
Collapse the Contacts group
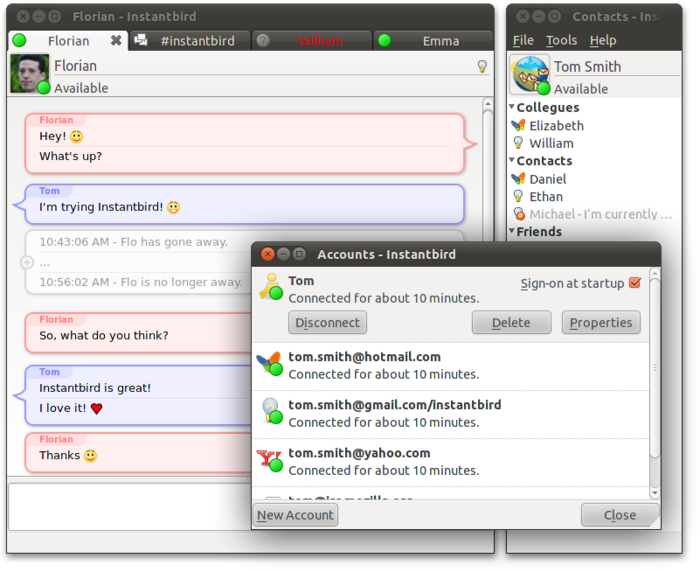pyautogui.click(x=512, y=160)
